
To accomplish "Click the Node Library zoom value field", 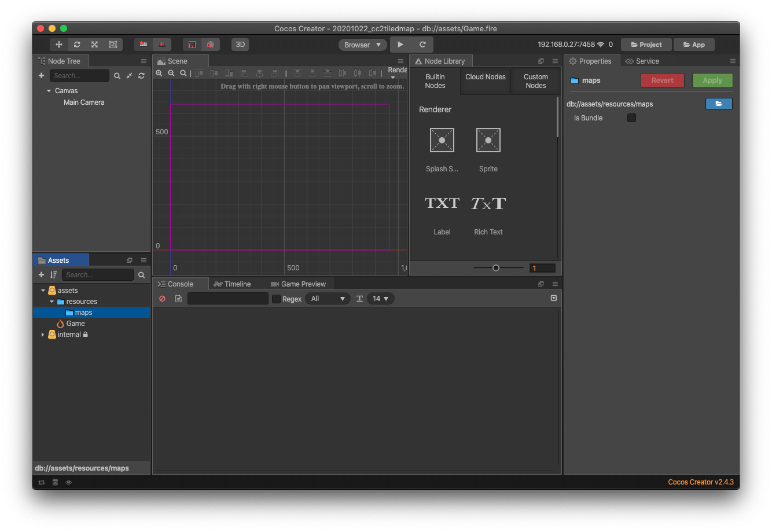I will click(x=542, y=268).
